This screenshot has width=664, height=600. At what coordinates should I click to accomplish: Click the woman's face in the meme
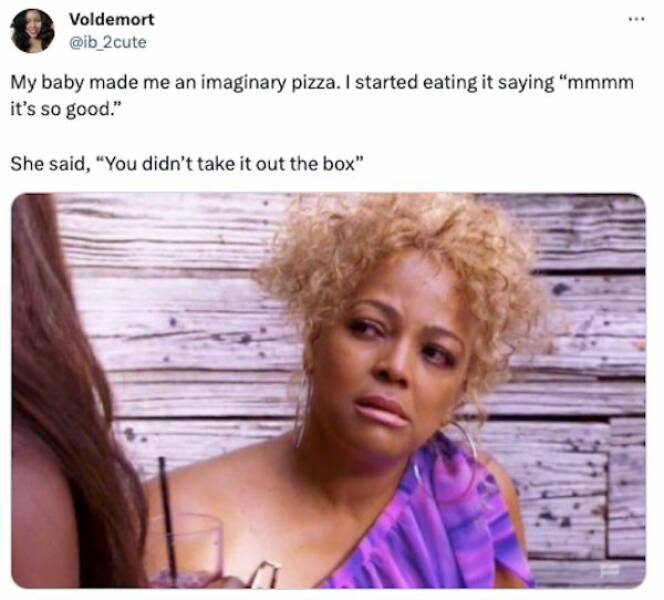pyautogui.click(x=396, y=364)
